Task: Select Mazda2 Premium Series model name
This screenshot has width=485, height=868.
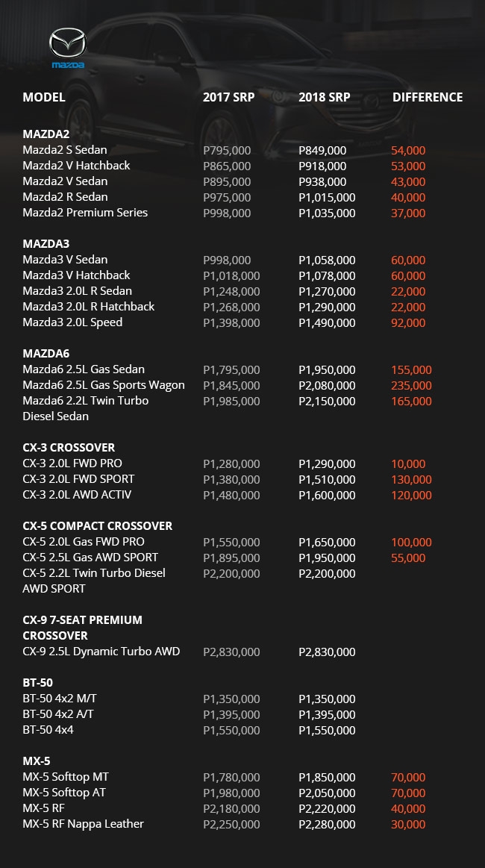Action: point(85,213)
